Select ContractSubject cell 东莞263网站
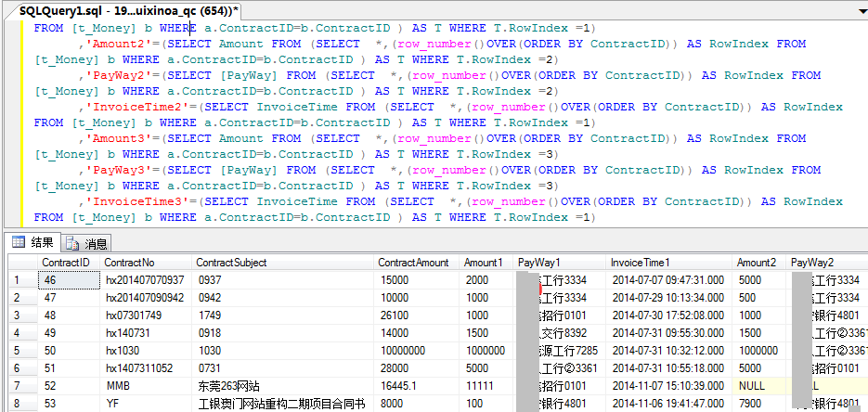868x412 pixels. [283, 386]
